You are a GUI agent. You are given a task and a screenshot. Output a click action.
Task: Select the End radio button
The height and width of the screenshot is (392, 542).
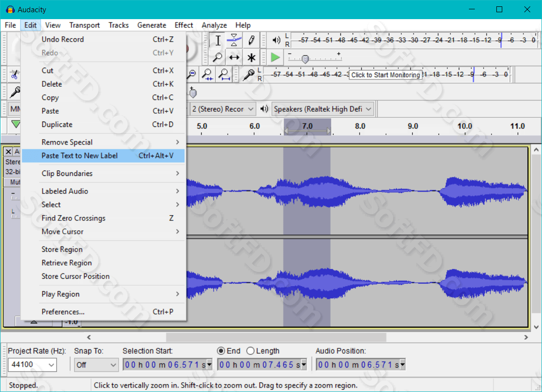(x=221, y=351)
